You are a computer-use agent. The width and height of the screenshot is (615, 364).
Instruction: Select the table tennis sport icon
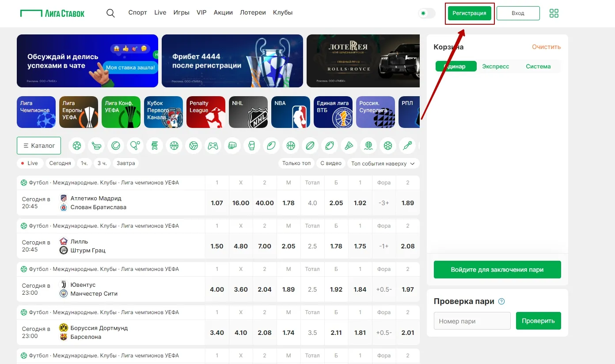[135, 145]
